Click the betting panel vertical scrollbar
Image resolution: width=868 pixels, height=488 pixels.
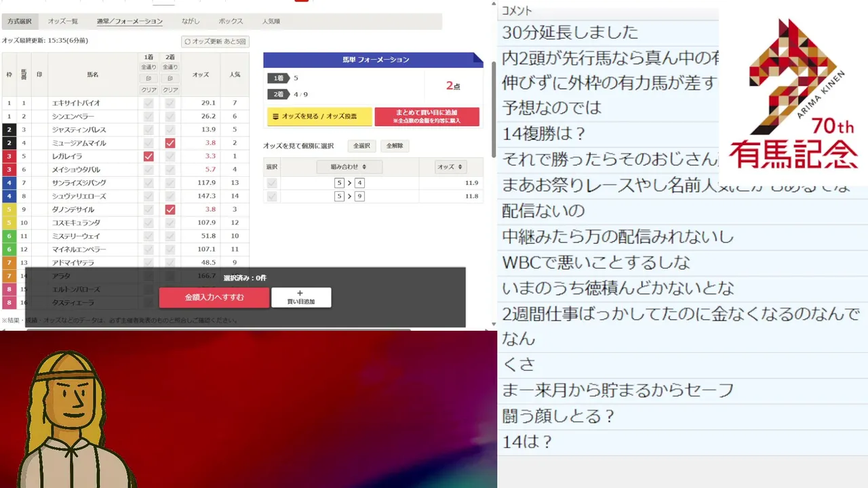point(494,108)
